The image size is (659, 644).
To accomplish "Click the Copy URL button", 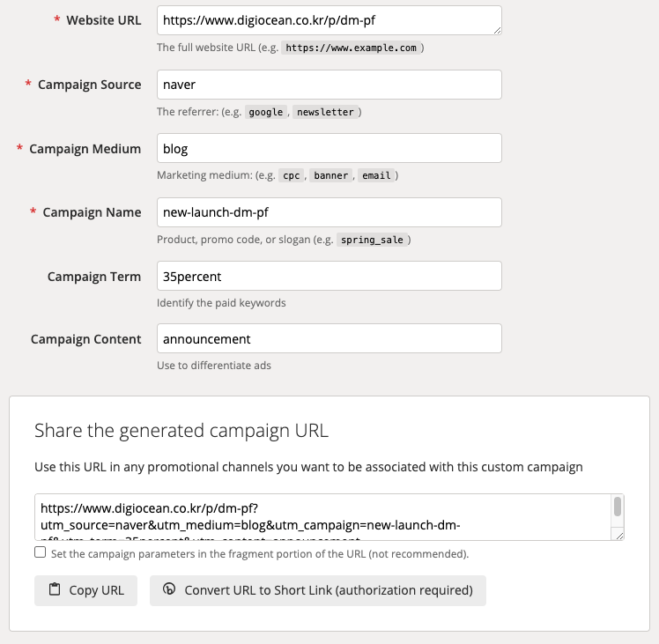I will (x=85, y=590).
